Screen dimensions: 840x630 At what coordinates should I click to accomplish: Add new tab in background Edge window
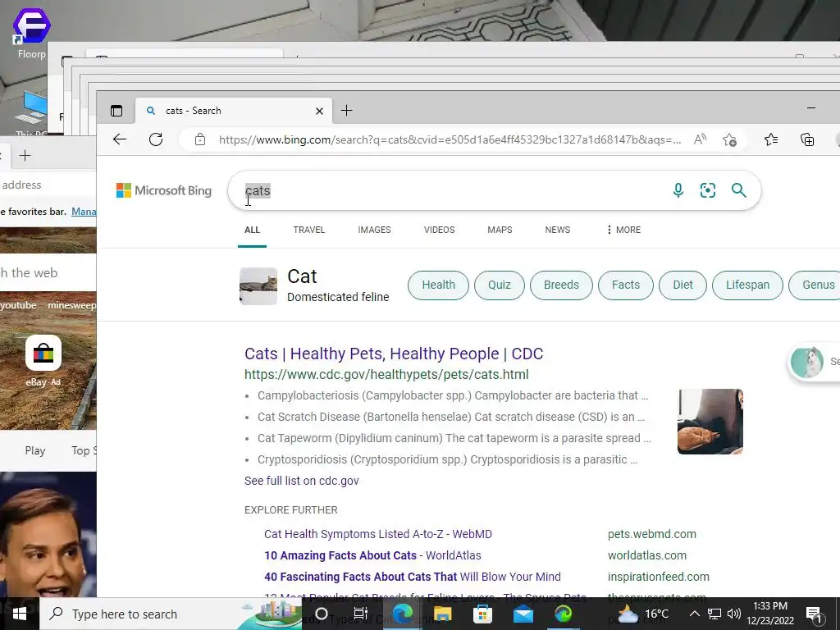[x=25, y=156]
